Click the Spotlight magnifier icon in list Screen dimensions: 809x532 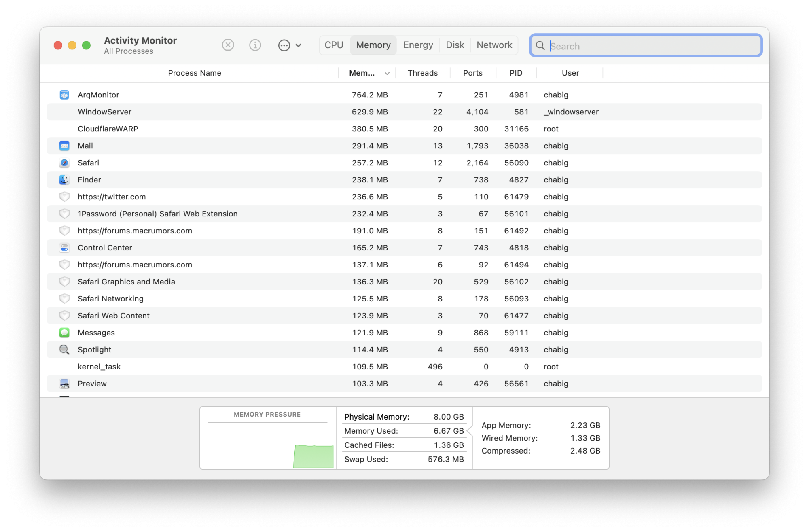(64, 350)
